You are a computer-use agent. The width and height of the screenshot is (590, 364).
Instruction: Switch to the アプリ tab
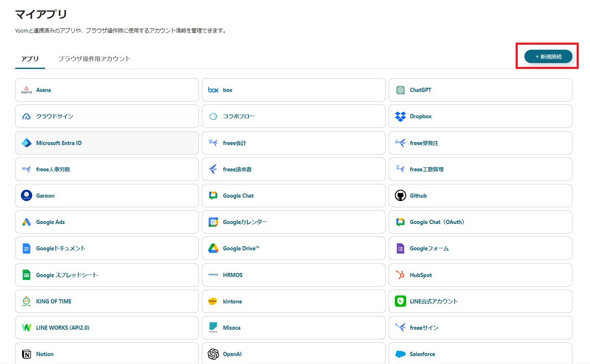[x=30, y=59]
